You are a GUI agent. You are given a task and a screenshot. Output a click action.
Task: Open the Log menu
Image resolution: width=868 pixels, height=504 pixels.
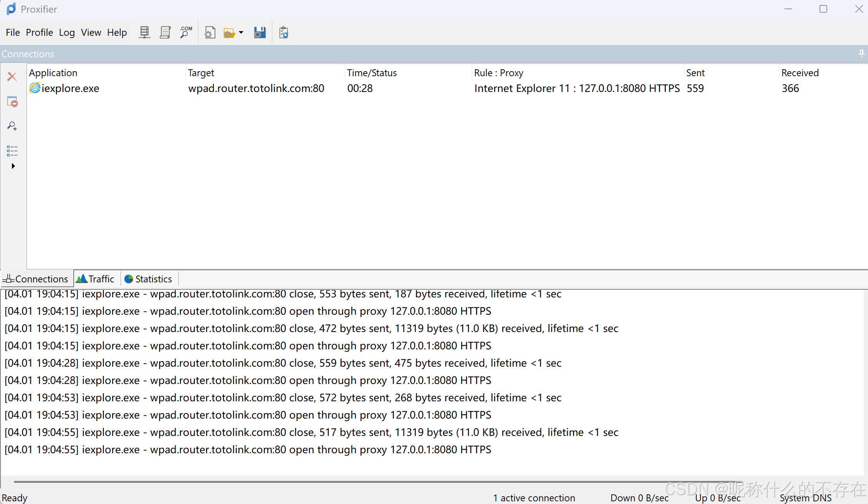point(67,32)
